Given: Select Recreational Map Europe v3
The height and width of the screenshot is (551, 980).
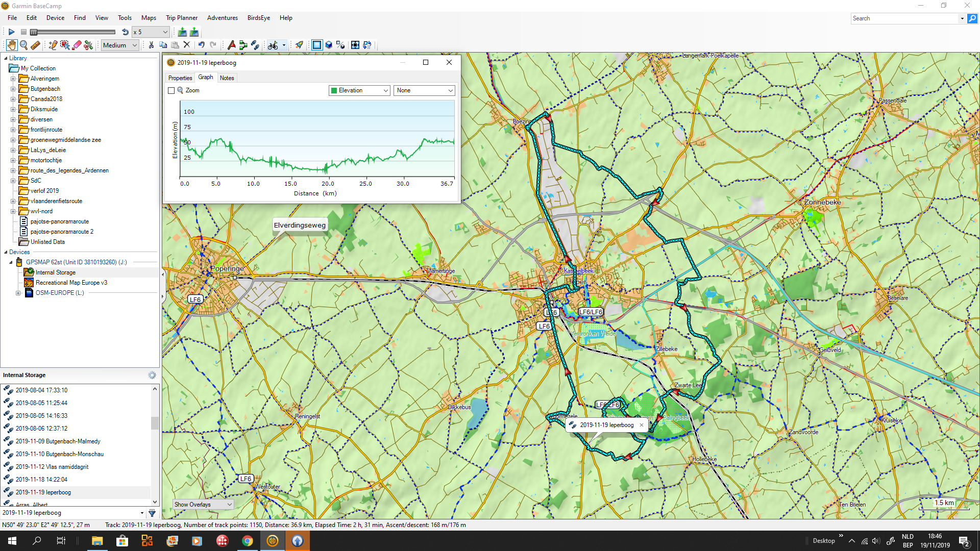Looking at the screenshot, I should 71,283.
